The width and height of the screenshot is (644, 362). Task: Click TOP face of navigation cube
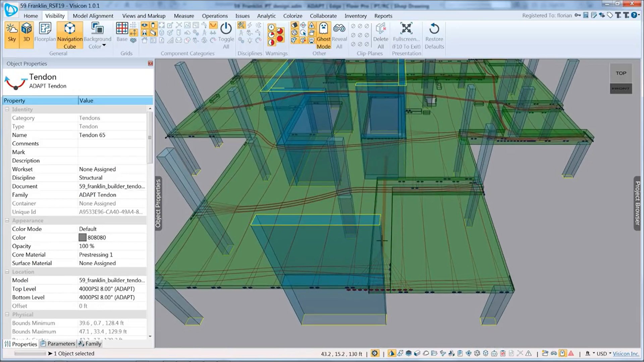point(621,73)
